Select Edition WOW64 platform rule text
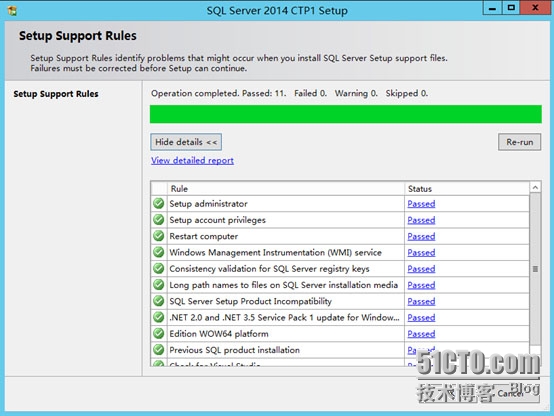Screen dimensions: 554x416 click(x=219, y=334)
